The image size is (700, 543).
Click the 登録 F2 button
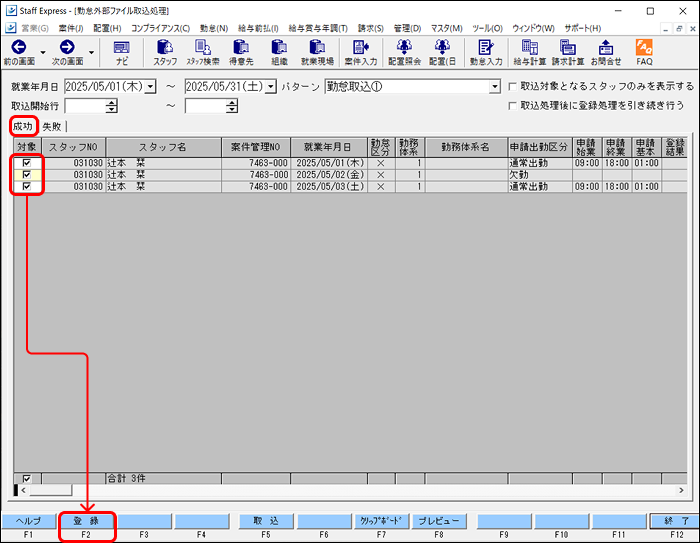[86, 521]
